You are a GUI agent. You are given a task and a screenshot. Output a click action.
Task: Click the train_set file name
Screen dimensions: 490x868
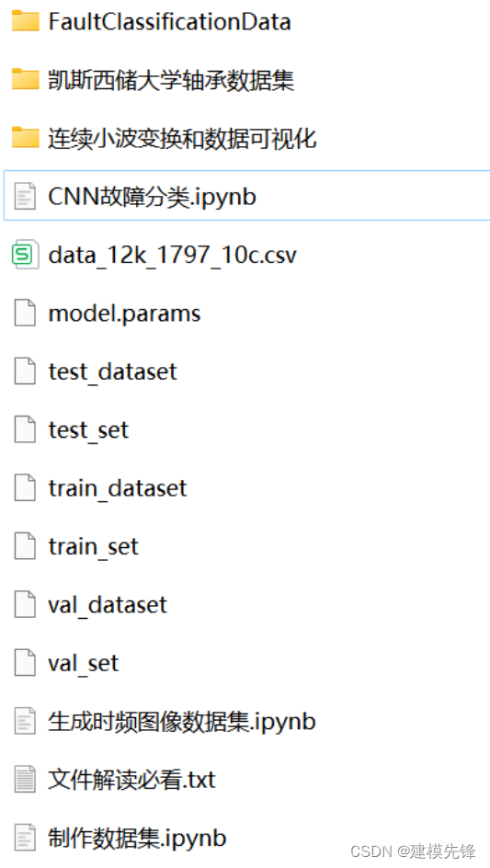94,546
